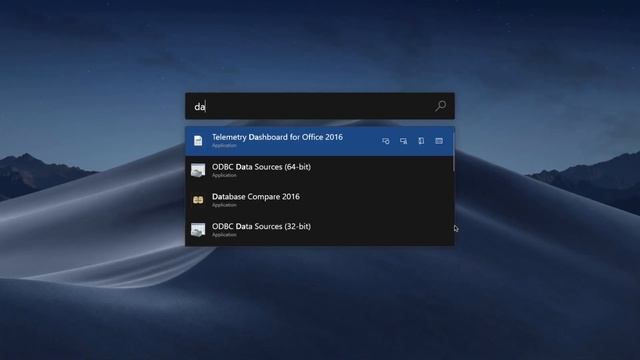Viewport: 640px width, 360px height.
Task: Open ODBC Data Sources (64-bit) result
Action: pyautogui.click(x=320, y=171)
